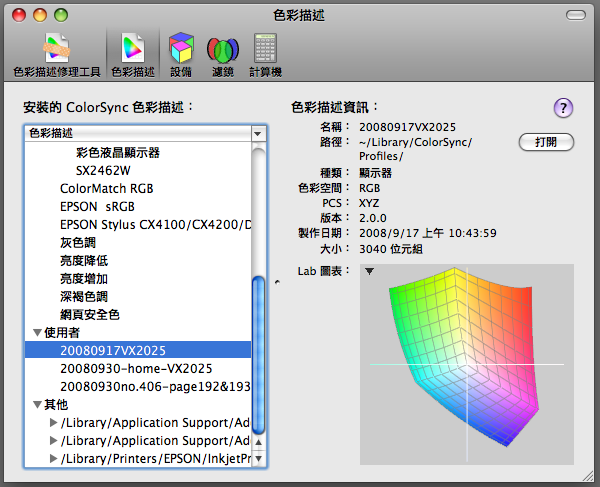
Task: Expand the first /Library/Application Support/Ad folder
Action: tap(54, 422)
